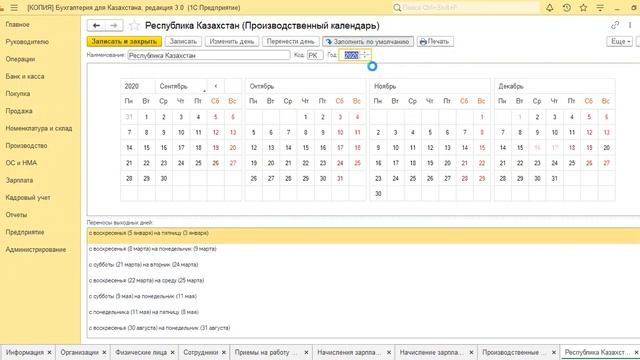
Task: Open history clock icon
Action: (567, 7)
